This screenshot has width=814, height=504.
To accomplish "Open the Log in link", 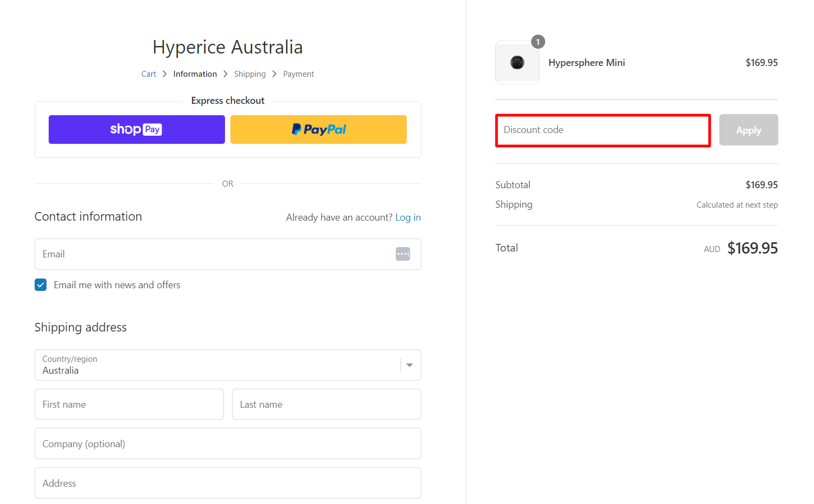I will click(x=408, y=217).
